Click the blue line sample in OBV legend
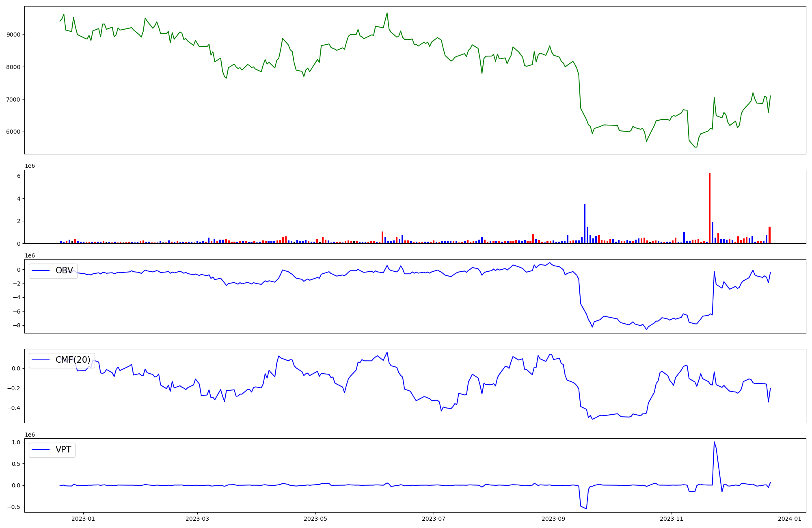 coord(41,270)
